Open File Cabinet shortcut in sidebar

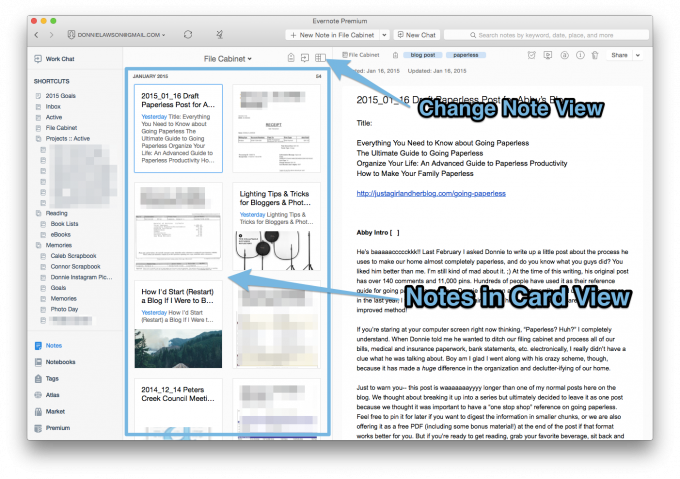pos(56,128)
